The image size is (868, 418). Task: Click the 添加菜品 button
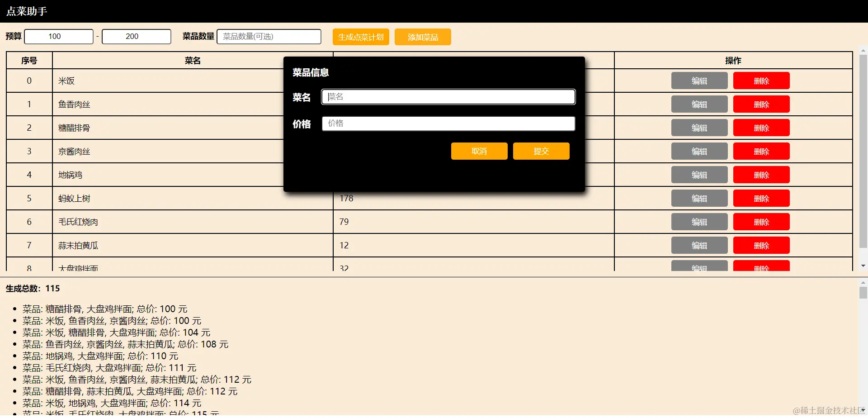(423, 37)
